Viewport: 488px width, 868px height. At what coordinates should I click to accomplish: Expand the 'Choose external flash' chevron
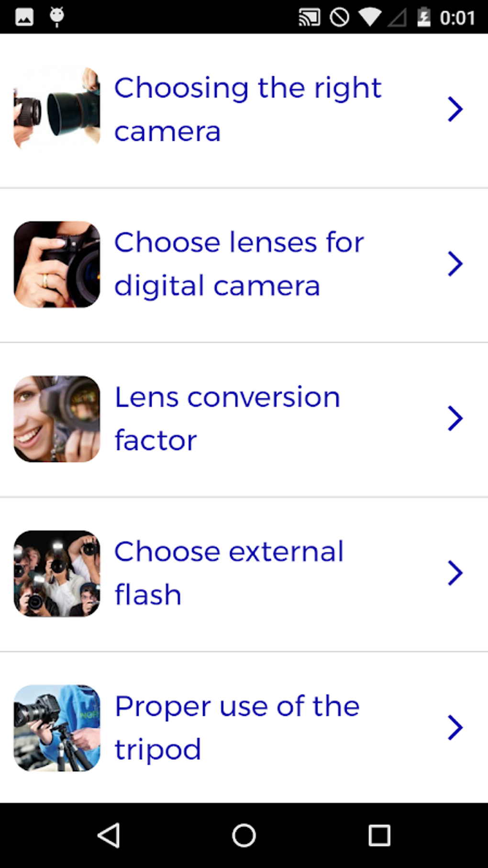[455, 573]
